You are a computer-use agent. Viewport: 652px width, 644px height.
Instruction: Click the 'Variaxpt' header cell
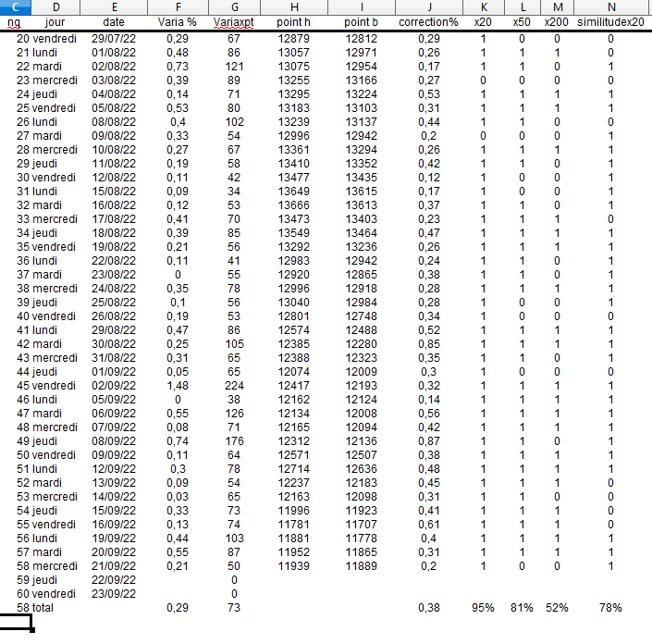point(233,22)
